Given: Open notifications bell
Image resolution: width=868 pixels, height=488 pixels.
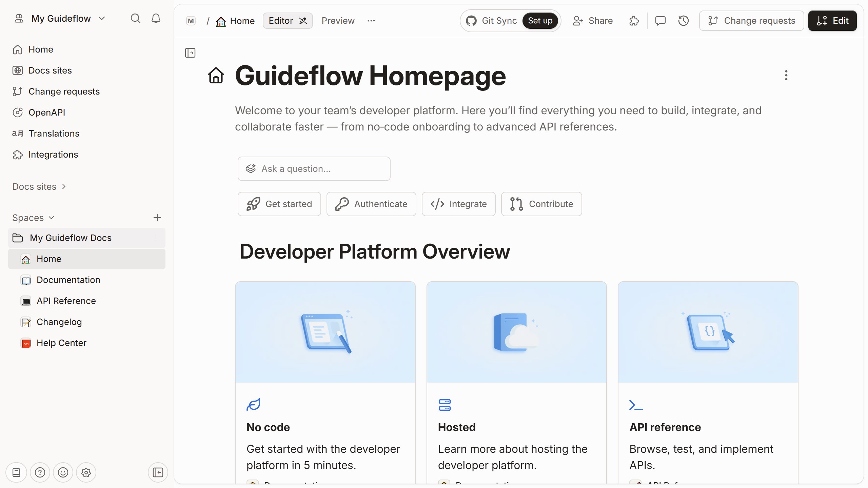Looking at the screenshot, I should tap(156, 18).
